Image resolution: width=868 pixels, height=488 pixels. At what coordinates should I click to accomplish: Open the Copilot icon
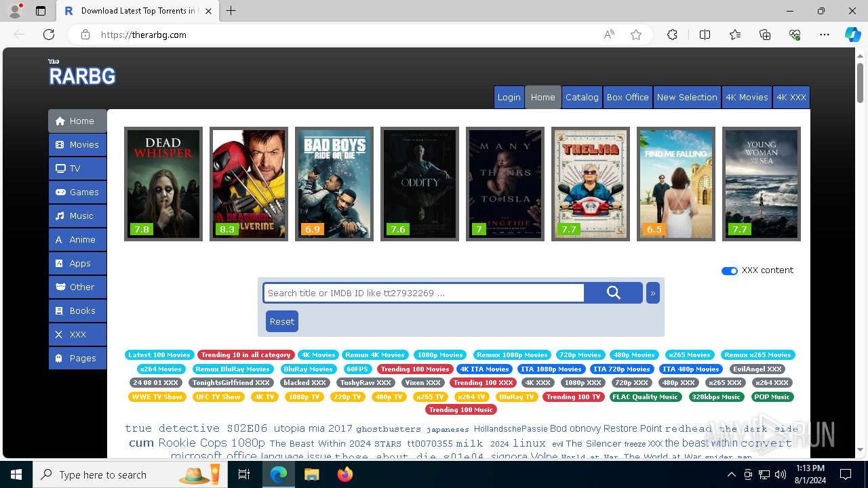point(853,35)
